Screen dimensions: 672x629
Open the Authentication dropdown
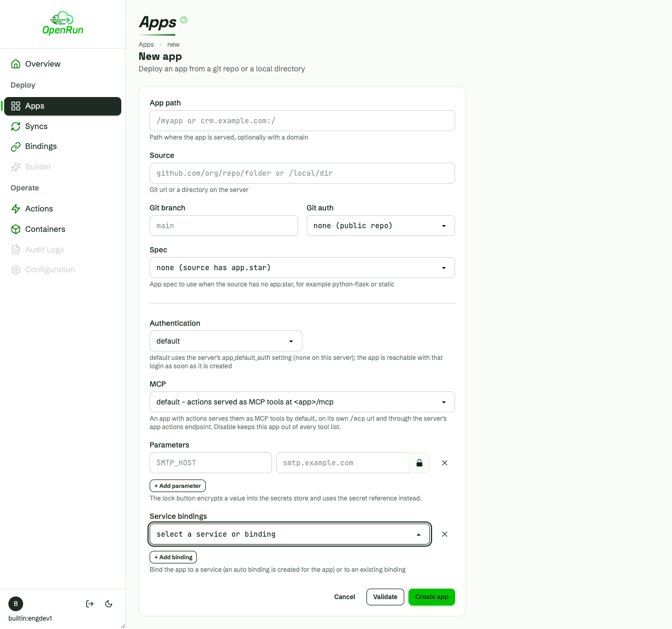226,341
